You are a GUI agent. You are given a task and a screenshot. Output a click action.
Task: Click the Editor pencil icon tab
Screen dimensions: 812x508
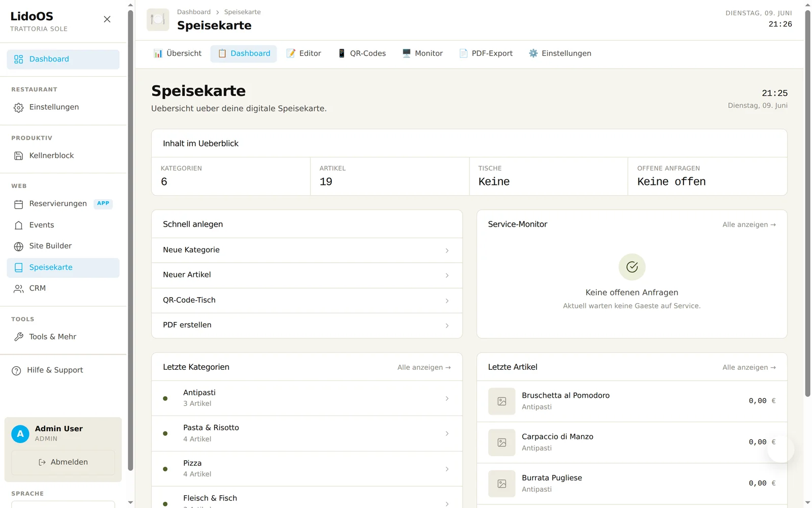pyautogui.click(x=291, y=53)
